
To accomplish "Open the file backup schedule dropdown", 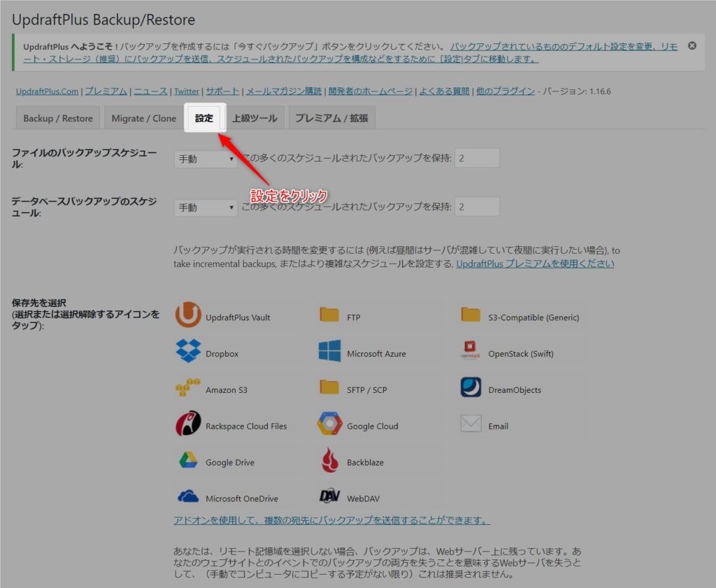I will 206,159.
